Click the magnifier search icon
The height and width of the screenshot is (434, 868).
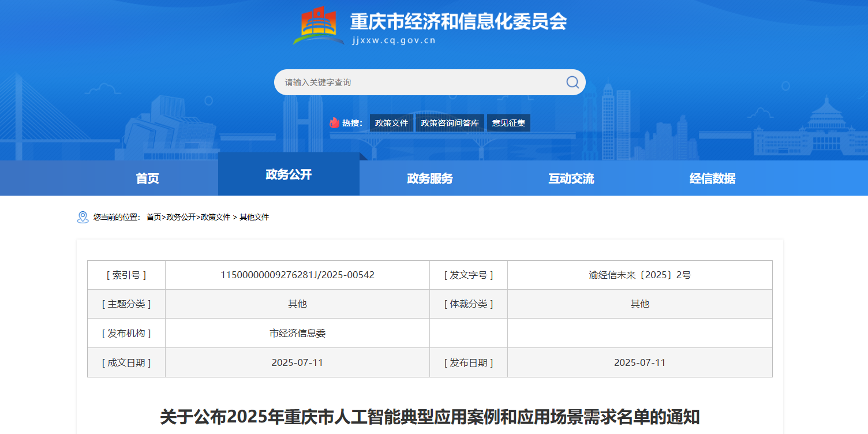click(x=572, y=82)
